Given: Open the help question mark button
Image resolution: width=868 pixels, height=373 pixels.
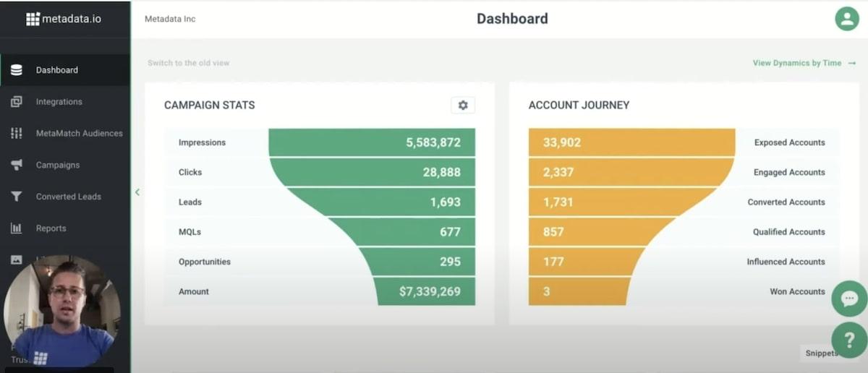Looking at the screenshot, I should [x=849, y=340].
